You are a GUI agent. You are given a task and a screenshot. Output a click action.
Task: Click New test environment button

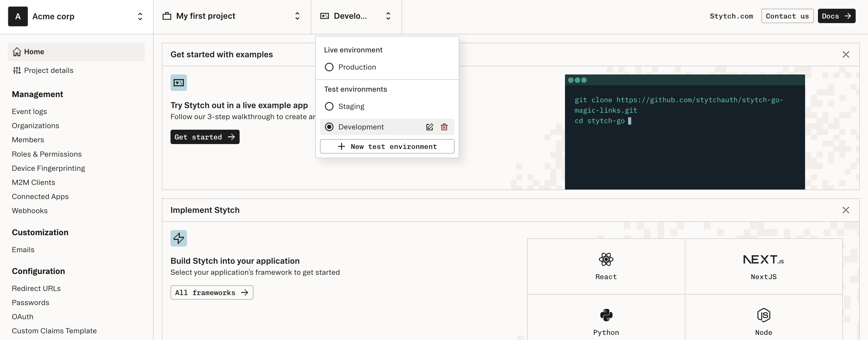(387, 147)
